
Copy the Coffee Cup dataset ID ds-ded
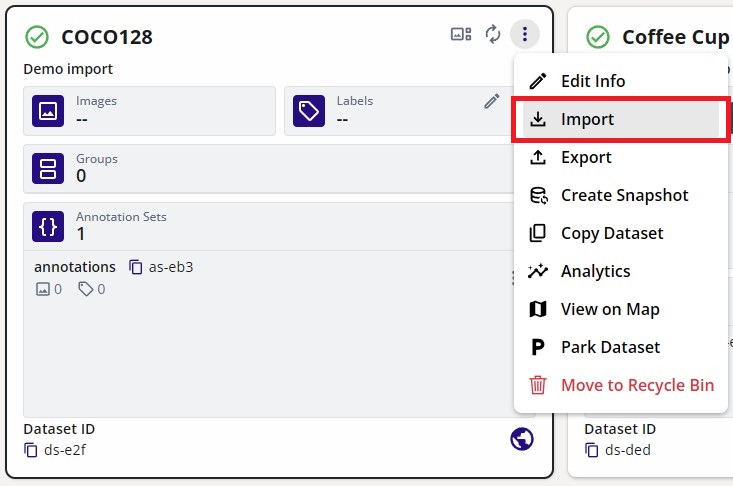592,450
